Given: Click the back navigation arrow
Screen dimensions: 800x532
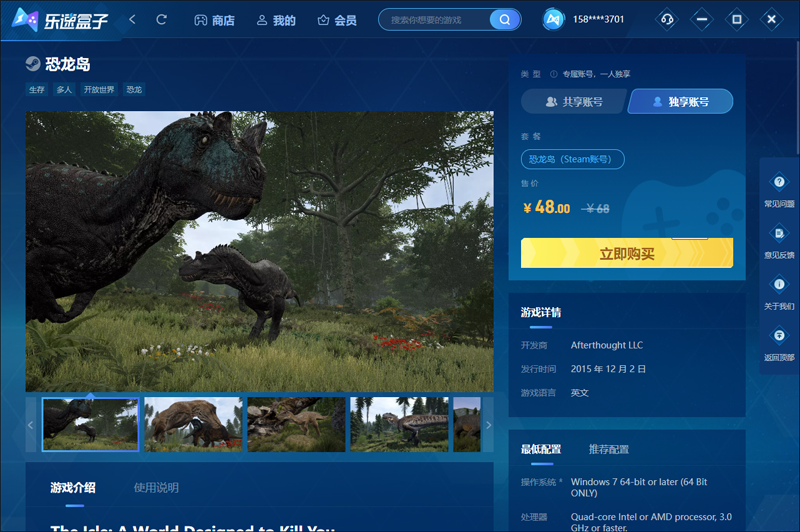Looking at the screenshot, I should coord(133,20).
